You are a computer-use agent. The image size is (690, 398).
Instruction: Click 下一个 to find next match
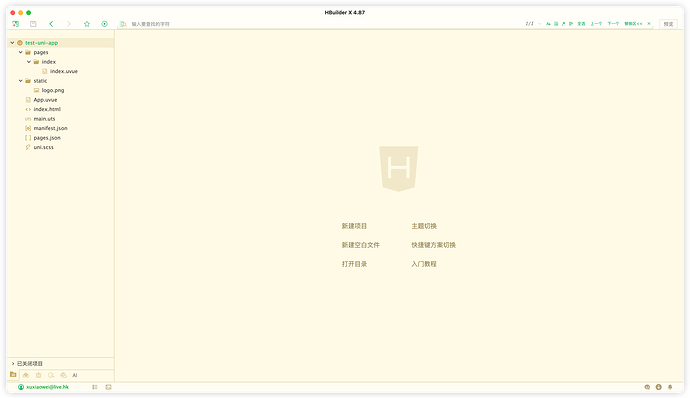(613, 24)
